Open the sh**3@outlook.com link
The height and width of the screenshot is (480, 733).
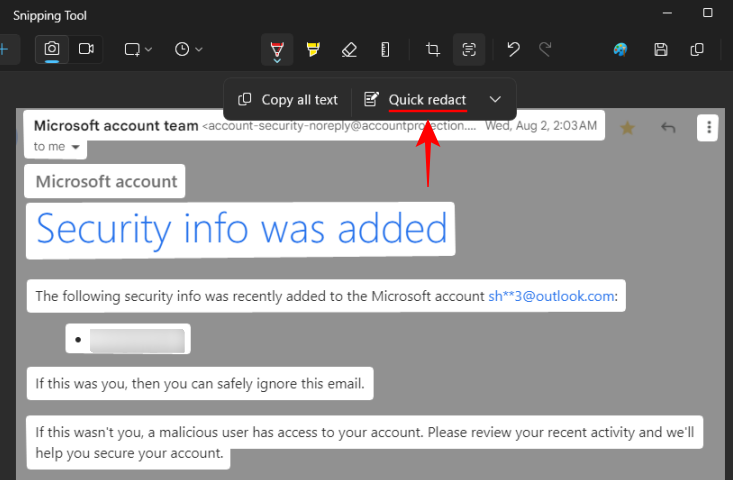[551, 296]
